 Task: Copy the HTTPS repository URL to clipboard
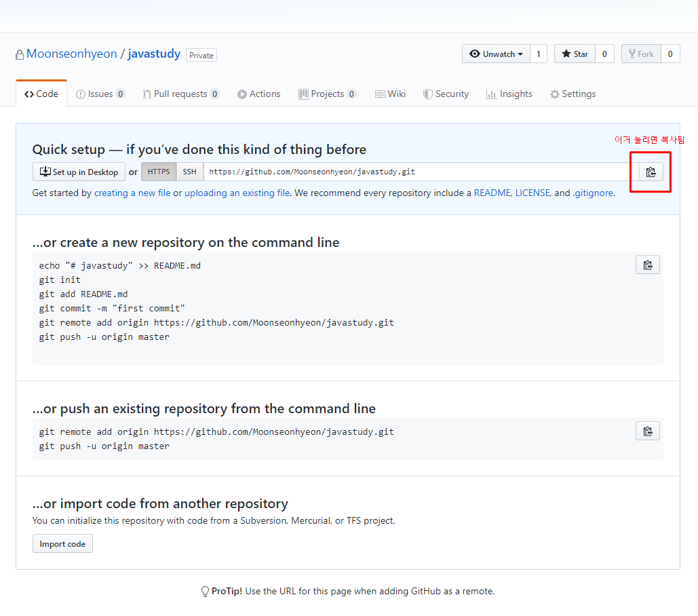[651, 172]
